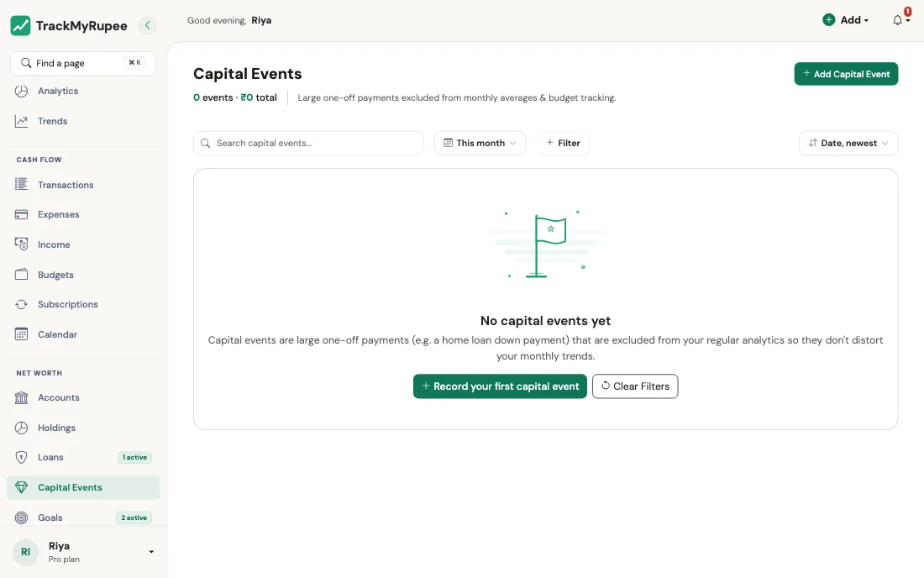Click the Find a page search box
924x578 pixels.
pyautogui.click(x=83, y=63)
